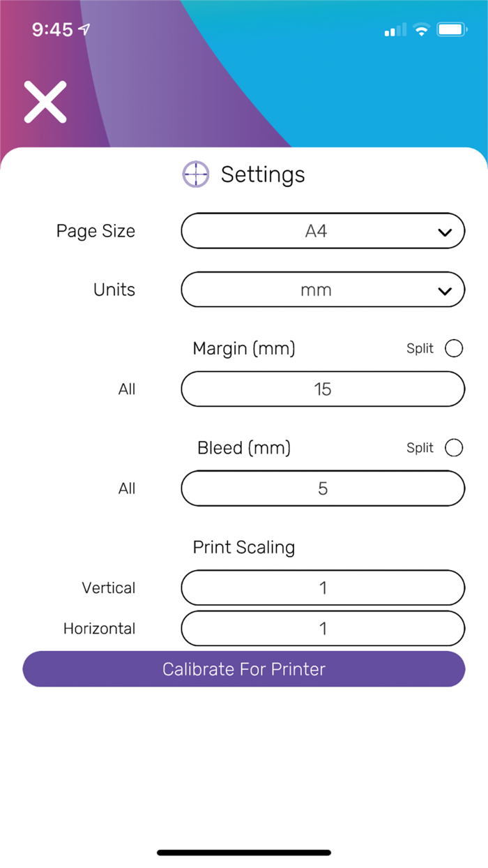Click the 9:45 time in the status bar
The width and height of the screenshot is (488, 868).
54,29
